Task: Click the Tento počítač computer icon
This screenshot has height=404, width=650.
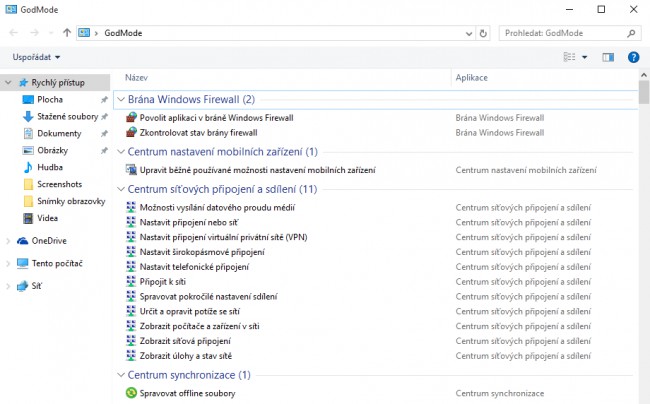Action: [22, 263]
